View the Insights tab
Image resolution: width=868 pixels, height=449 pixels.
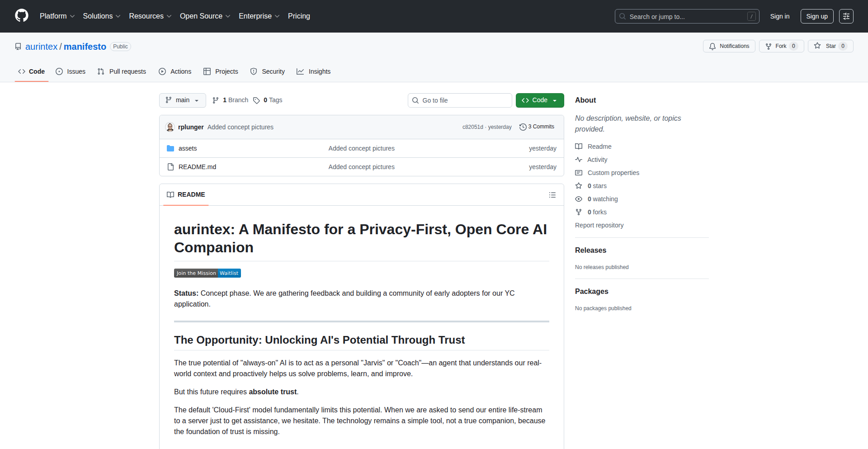pos(313,71)
